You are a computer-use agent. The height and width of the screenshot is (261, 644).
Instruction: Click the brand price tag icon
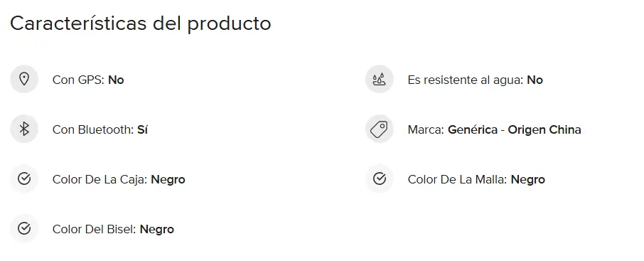click(379, 129)
